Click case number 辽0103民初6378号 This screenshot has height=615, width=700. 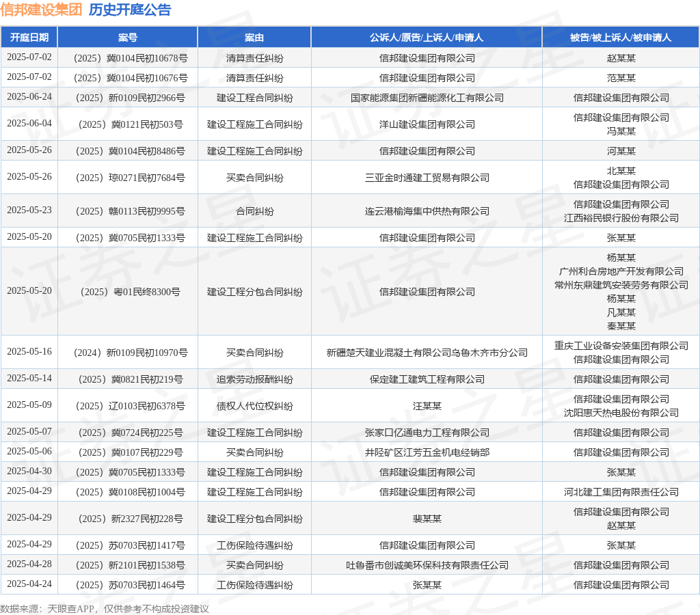[131, 406]
